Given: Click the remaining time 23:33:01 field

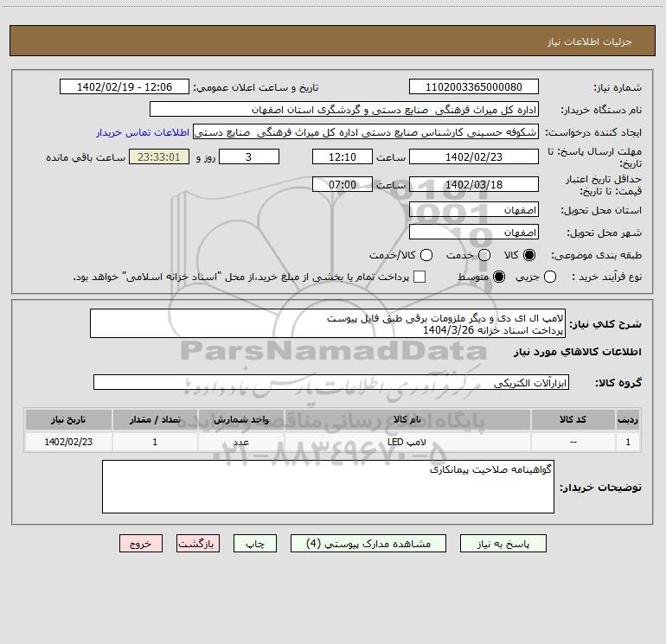Looking at the screenshot, I should click(x=159, y=156).
